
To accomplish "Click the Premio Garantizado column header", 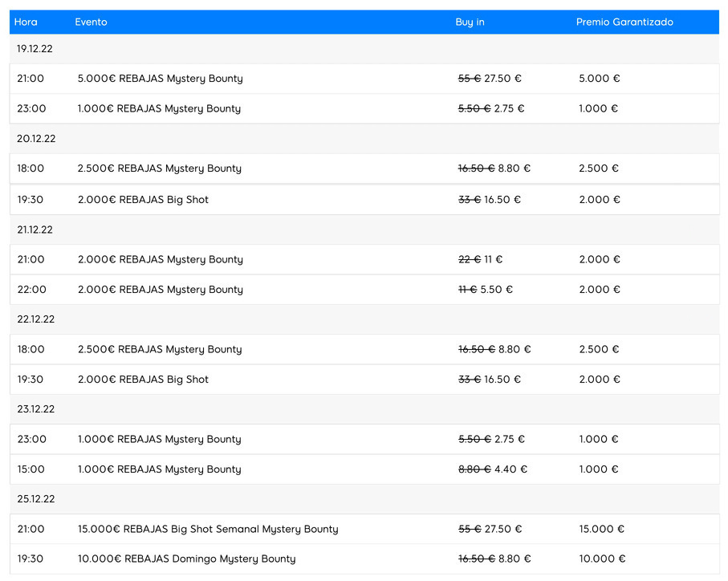I will (624, 22).
